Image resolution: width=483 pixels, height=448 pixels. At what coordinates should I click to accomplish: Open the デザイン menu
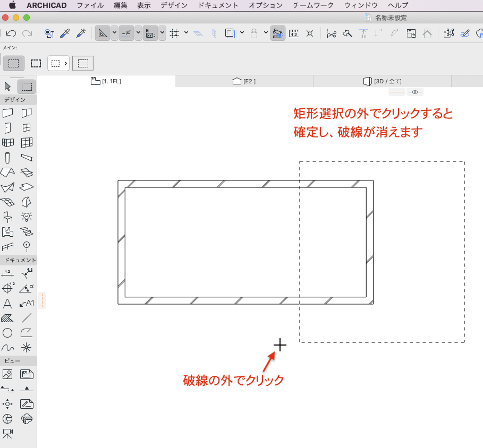[174, 5]
